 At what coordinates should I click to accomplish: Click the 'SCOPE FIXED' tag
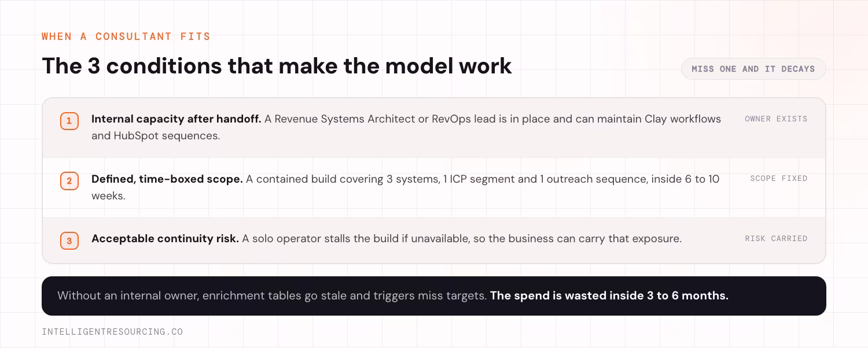point(779,179)
